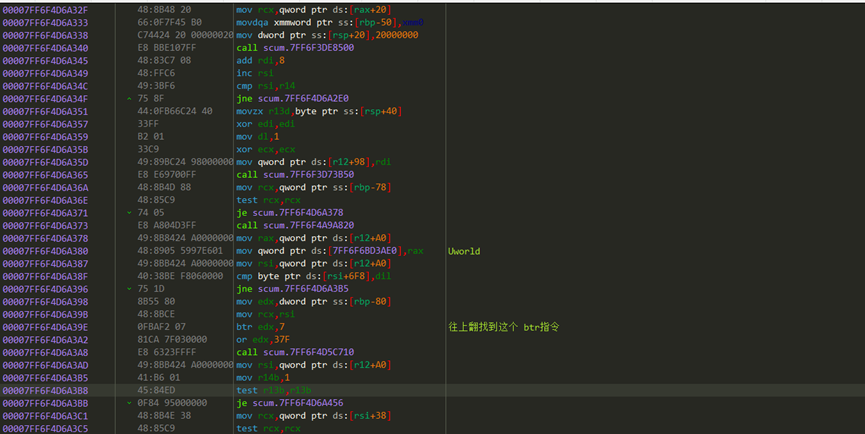Click call target scum.7FF6F3D73B50
The width and height of the screenshot is (865, 434).
(311, 175)
